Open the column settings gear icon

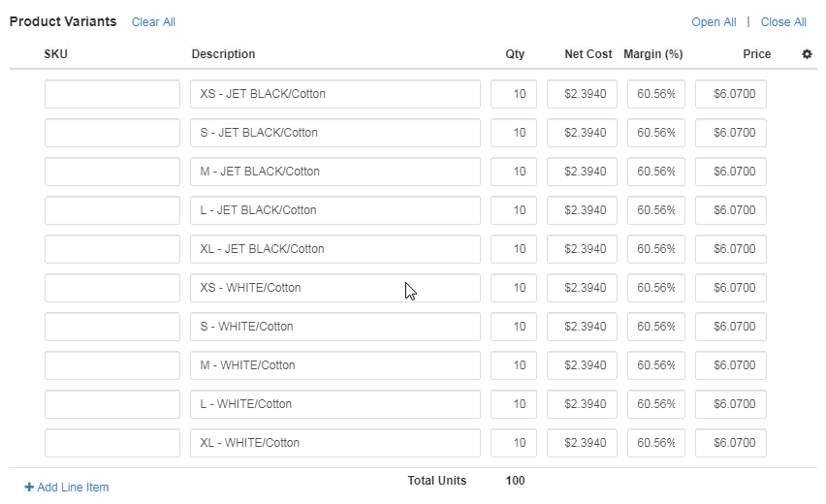coord(807,53)
